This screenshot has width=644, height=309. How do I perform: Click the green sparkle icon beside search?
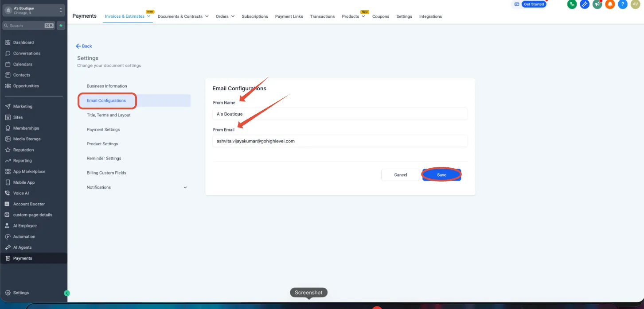61,26
